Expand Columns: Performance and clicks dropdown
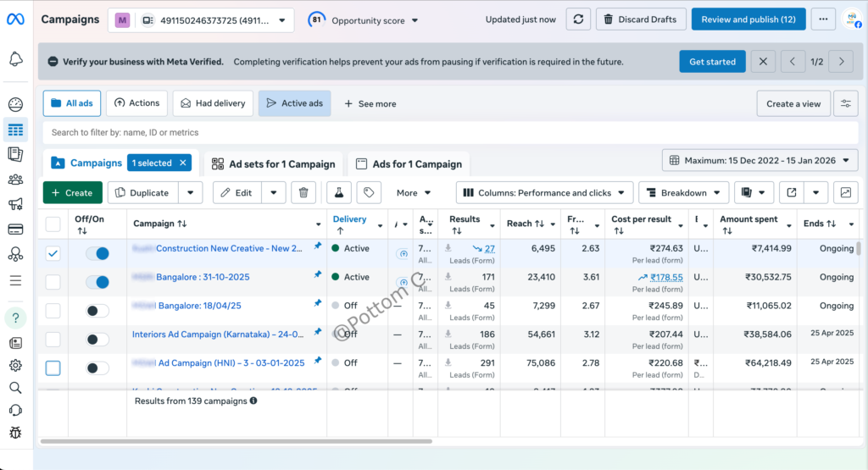Screen dimensions: 868x470 tap(544, 193)
